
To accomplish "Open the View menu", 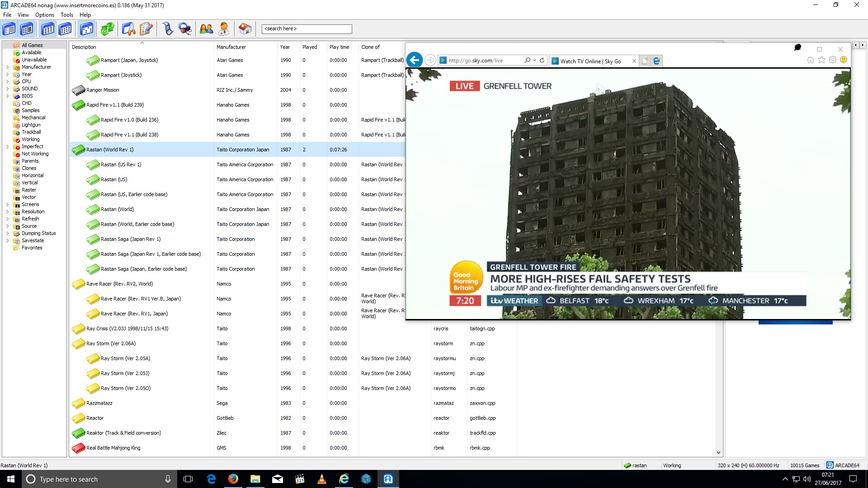I will tap(23, 14).
